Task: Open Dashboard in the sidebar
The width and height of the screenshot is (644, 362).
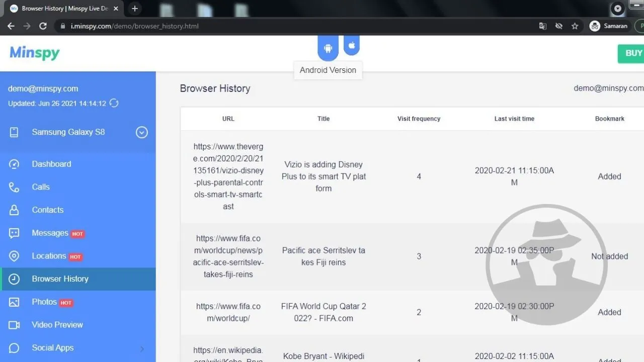Action: click(x=51, y=164)
